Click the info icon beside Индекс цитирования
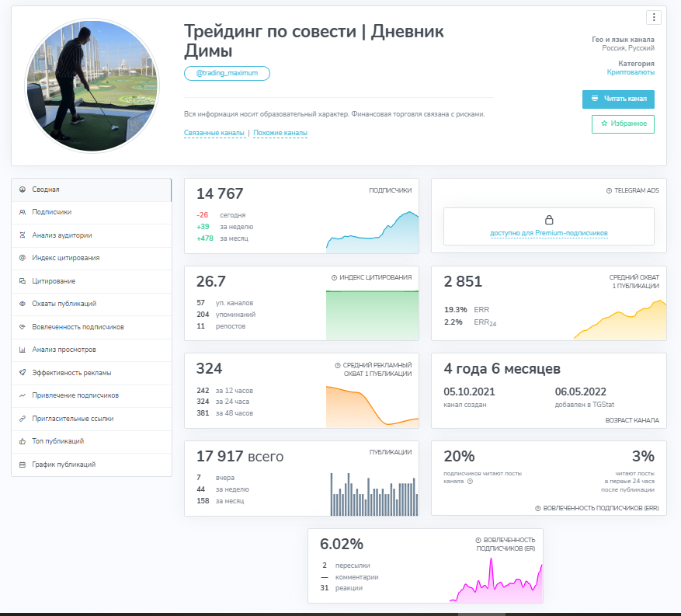 334,277
